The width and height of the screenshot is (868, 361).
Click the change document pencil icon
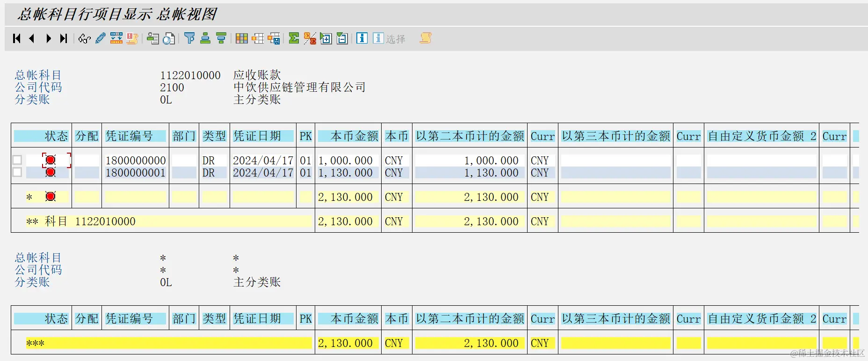[x=100, y=38]
